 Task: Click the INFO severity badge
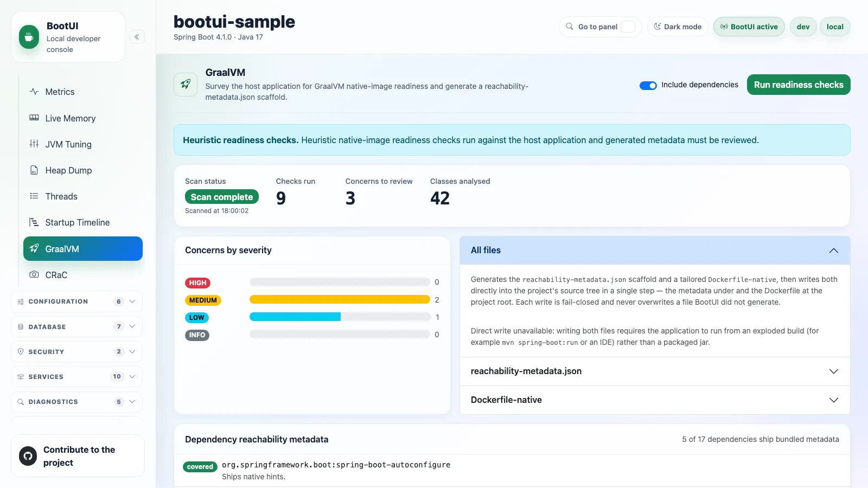pos(197,335)
